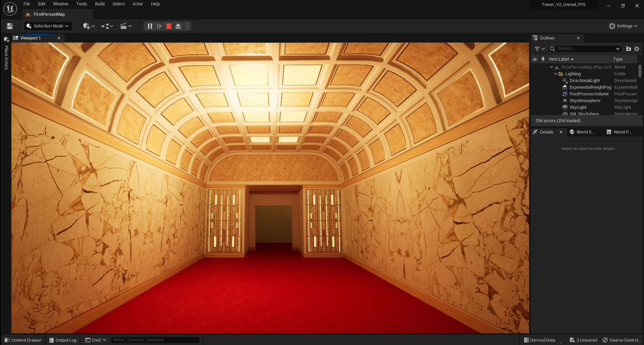644x345 pixels.
Task: Select DirectionalLight in the Outliner
Action: click(x=584, y=81)
